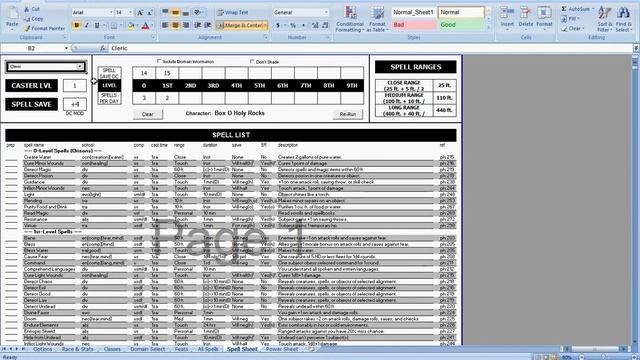Open the Arial font name dropdown

[x=111, y=13]
